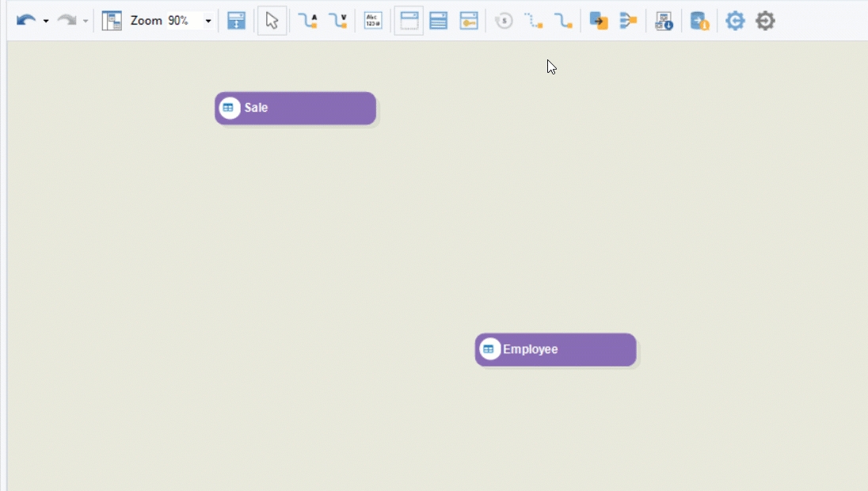Toggle the table view showing all columns

(x=439, y=21)
